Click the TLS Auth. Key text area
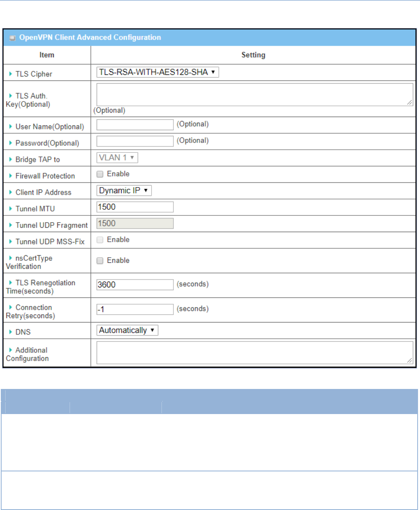 point(255,94)
